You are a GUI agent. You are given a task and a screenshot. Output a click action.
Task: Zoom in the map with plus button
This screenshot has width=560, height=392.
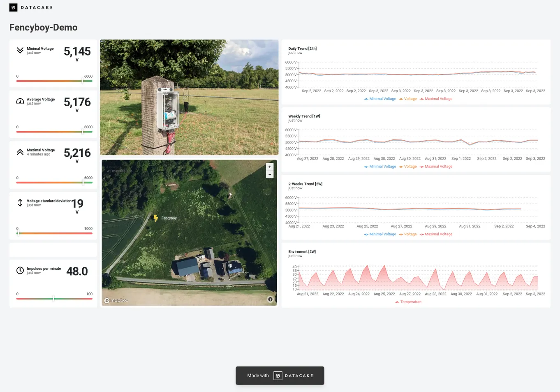pos(270,167)
